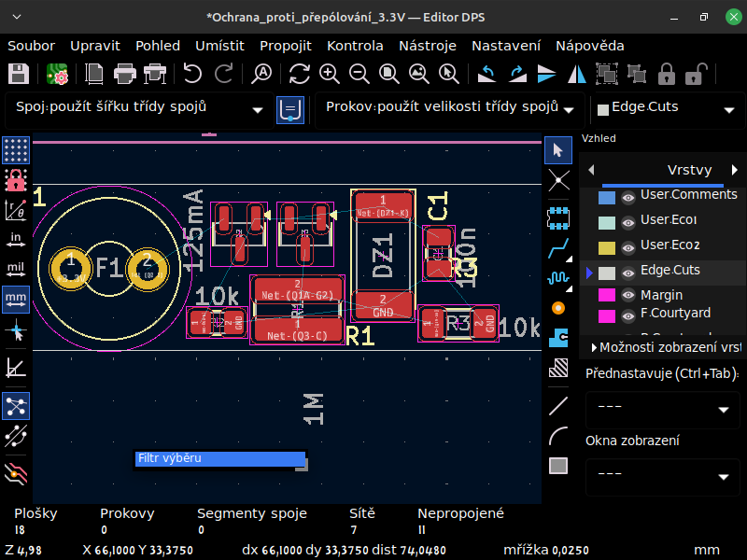
Task: Select the Route tracks tool
Action: (558, 247)
